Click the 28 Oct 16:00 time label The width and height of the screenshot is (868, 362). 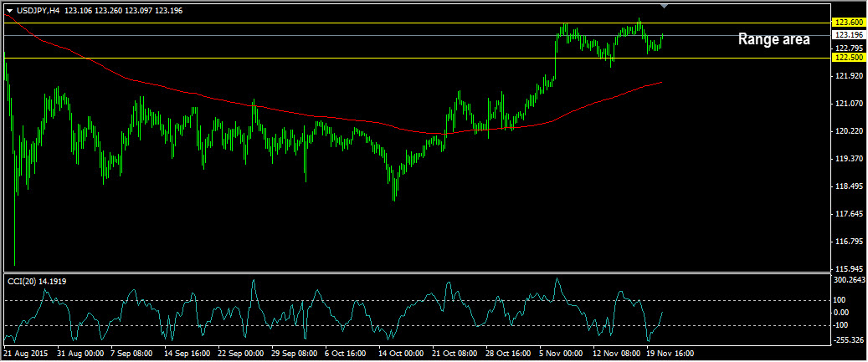tap(509, 353)
